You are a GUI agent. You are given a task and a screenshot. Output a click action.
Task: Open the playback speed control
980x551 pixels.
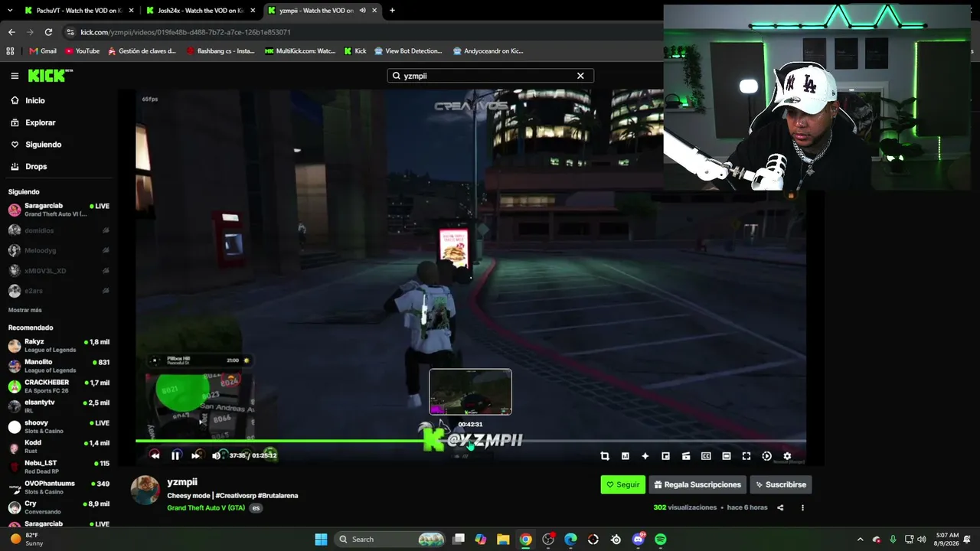point(766,456)
